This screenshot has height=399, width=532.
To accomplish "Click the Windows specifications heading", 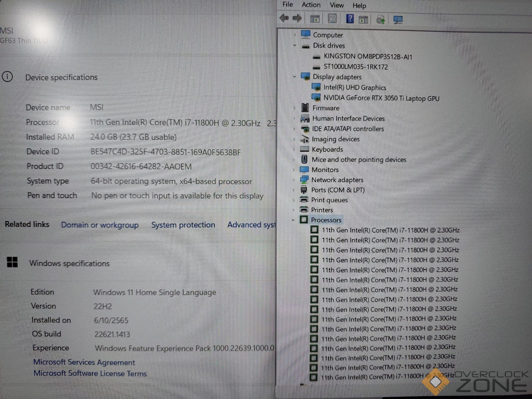I will coord(69,263).
